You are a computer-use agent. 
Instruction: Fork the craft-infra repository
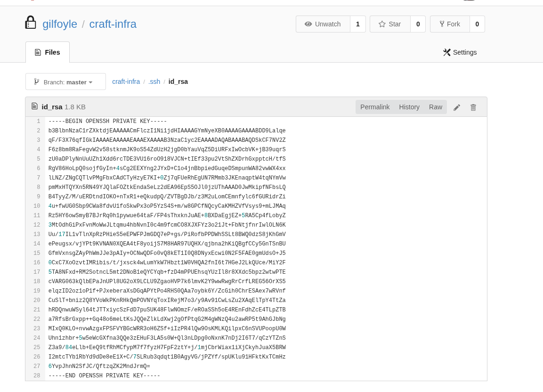click(x=450, y=24)
